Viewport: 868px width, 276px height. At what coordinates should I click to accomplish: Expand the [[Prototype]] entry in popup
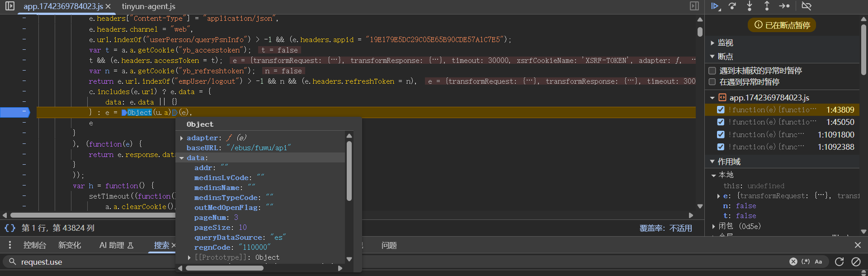(189, 257)
